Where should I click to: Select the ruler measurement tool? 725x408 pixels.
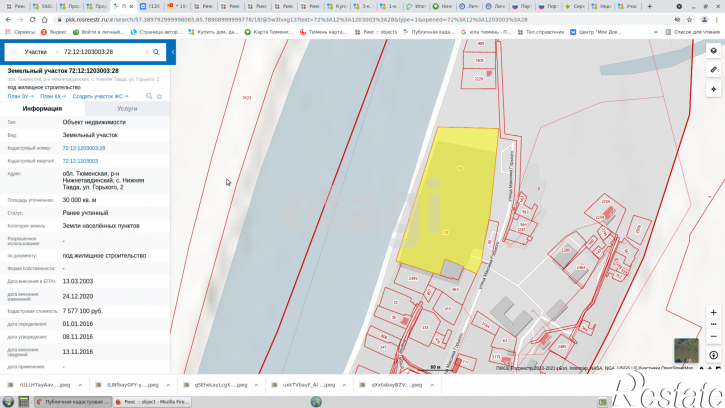tap(713, 70)
